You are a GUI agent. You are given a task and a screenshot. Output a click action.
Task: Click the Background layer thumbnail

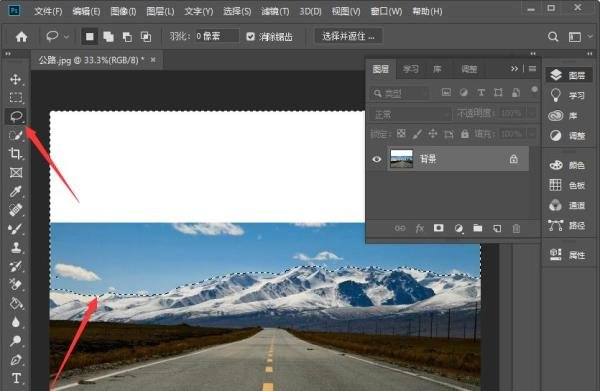[x=401, y=159]
